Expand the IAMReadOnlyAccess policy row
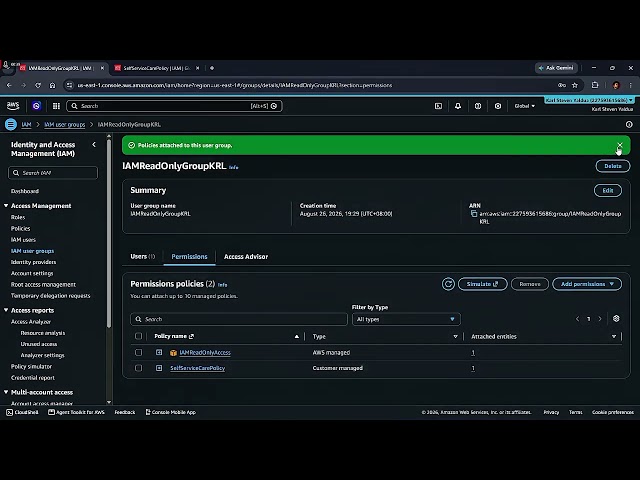The width and height of the screenshot is (640, 480). (159, 352)
